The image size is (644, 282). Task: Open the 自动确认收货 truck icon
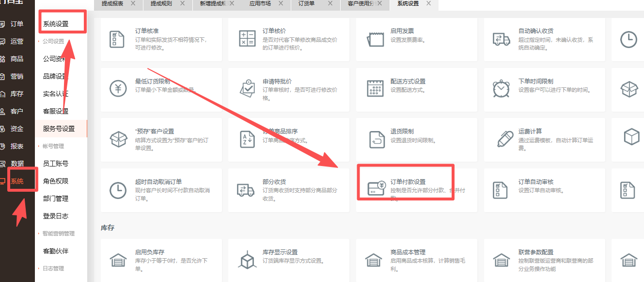pyautogui.click(x=502, y=39)
